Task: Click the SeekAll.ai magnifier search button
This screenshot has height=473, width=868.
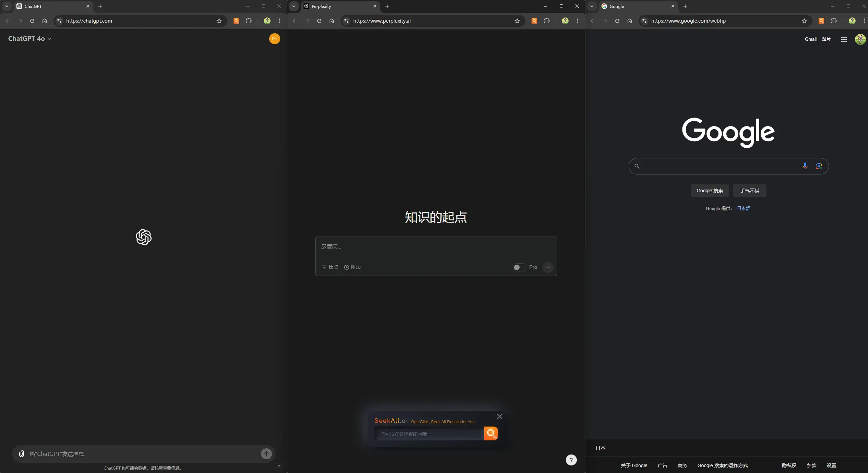Action: coord(491,433)
